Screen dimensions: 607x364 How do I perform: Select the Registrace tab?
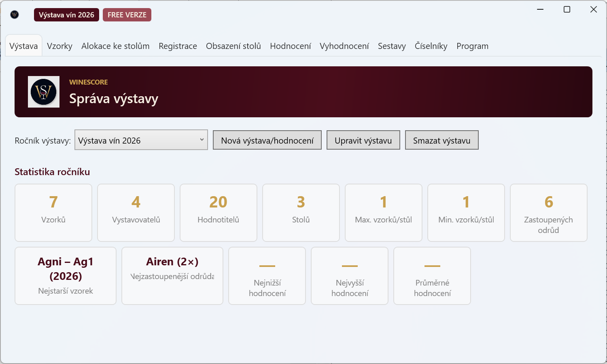click(x=178, y=46)
